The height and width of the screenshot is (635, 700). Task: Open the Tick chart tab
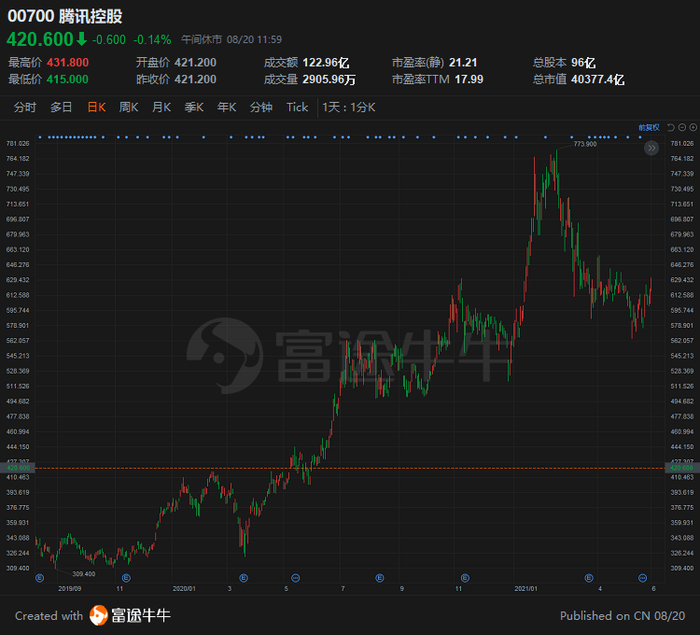(297, 107)
